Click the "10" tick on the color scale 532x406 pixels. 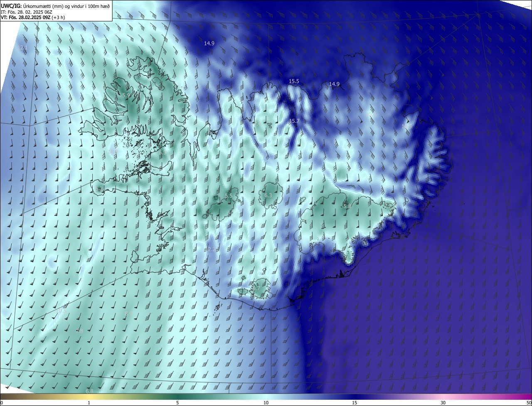pyautogui.click(x=266, y=403)
